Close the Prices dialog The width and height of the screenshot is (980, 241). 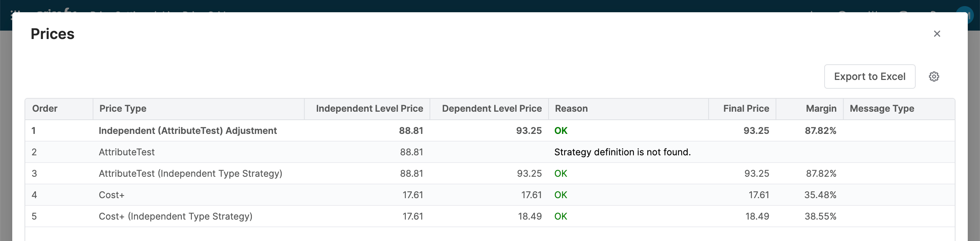pos(937,34)
